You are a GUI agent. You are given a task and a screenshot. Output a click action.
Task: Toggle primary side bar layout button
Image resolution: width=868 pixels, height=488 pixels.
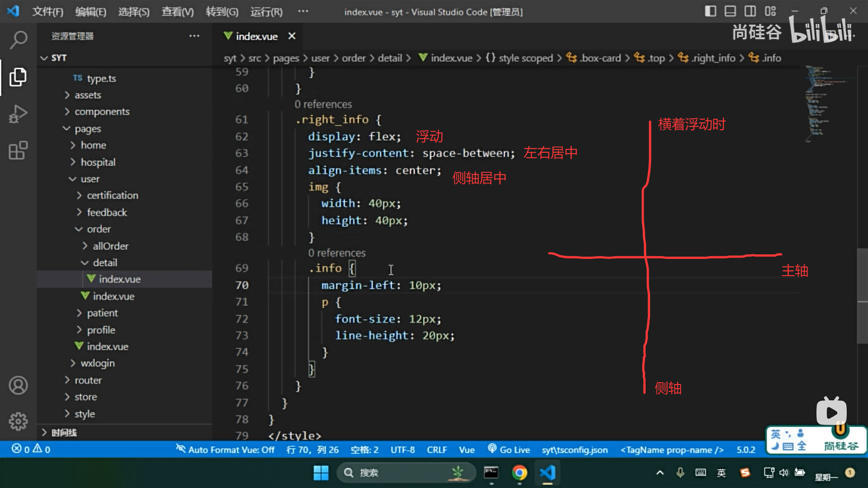pos(710,11)
